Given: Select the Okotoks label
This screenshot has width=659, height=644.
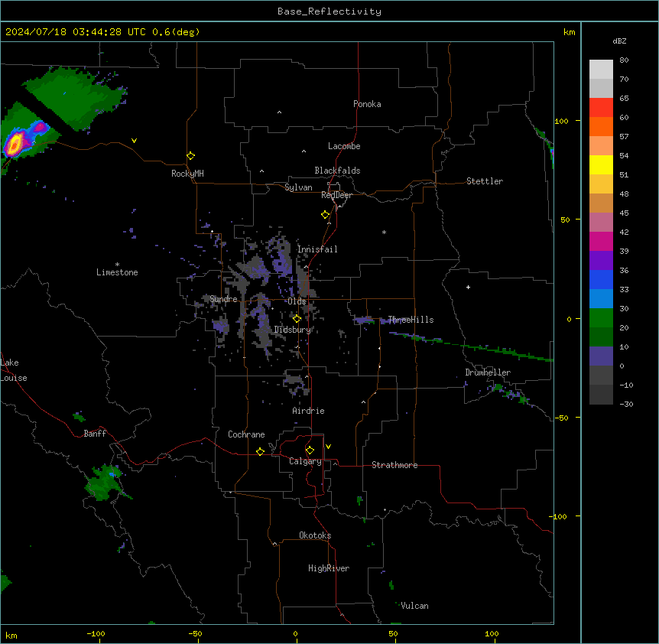Looking at the screenshot, I should (315, 535).
